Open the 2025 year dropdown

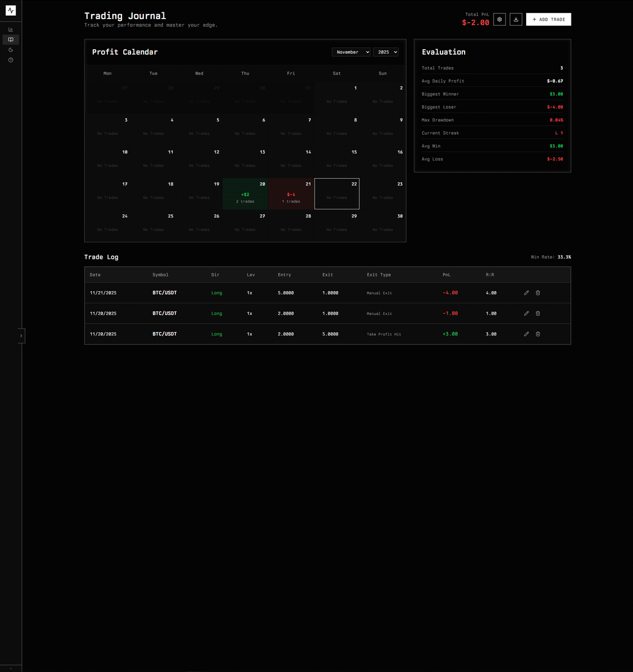tap(386, 52)
